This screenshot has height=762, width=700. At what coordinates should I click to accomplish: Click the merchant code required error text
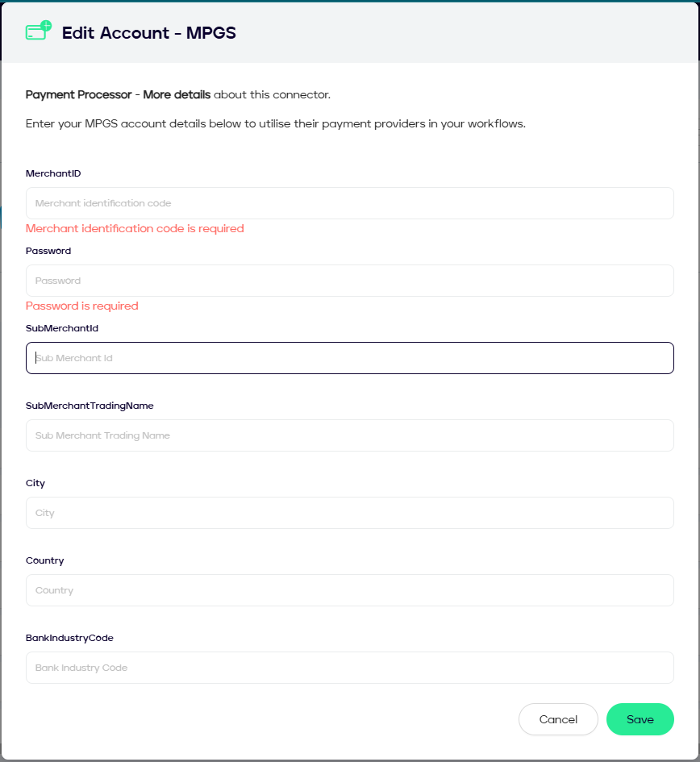135,228
